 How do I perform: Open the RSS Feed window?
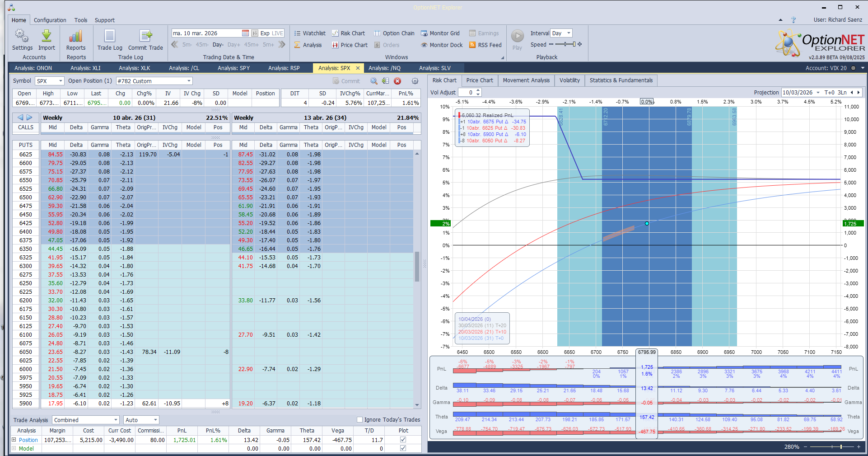tap(485, 45)
